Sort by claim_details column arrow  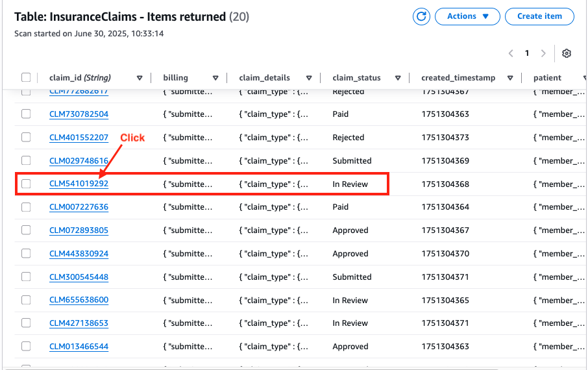tap(309, 78)
